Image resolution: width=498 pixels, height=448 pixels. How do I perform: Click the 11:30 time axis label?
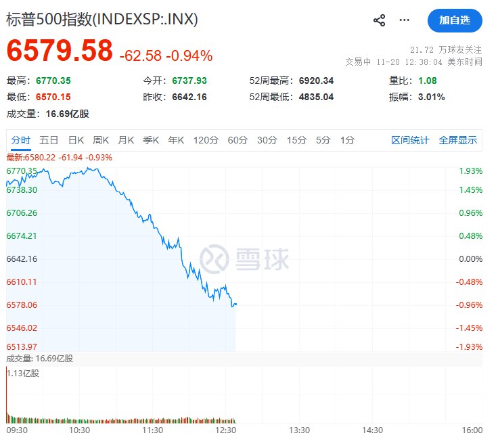(152, 430)
